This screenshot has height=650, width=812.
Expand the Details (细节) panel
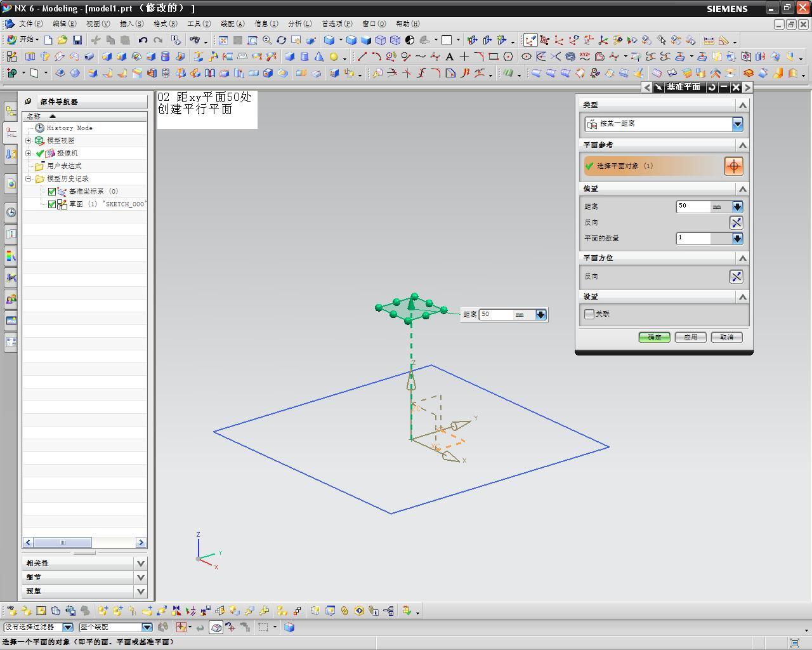pos(141,577)
